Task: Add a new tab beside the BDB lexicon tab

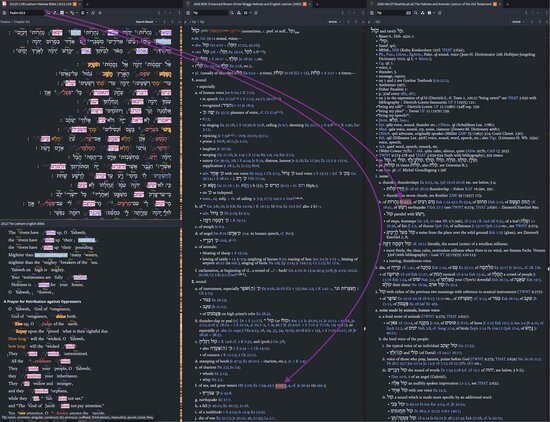Action: (317, 4)
